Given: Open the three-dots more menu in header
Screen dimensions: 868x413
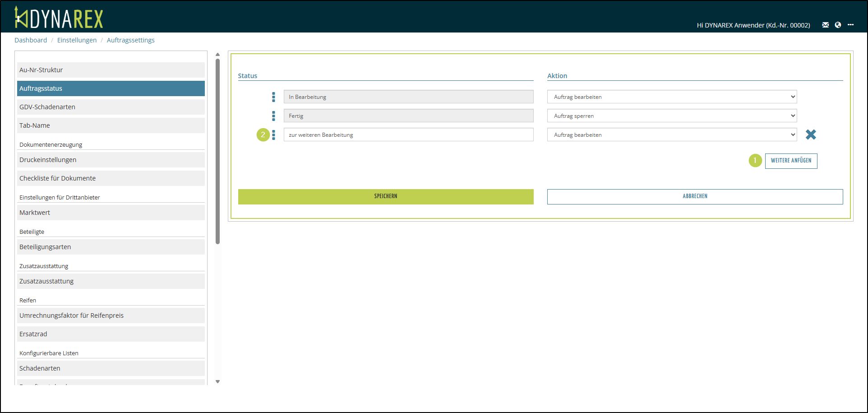Looking at the screenshot, I should click(850, 25).
